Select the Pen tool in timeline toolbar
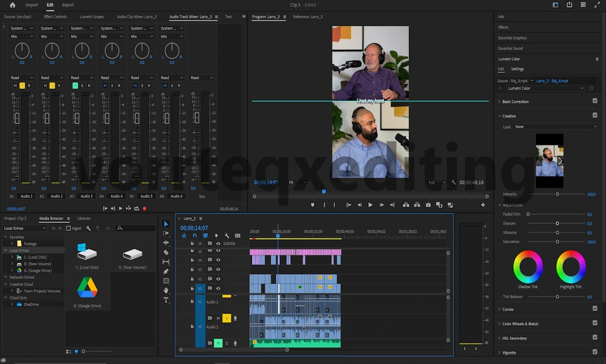This screenshot has width=606, height=364. pyautogui.click(x=166, y=271)
